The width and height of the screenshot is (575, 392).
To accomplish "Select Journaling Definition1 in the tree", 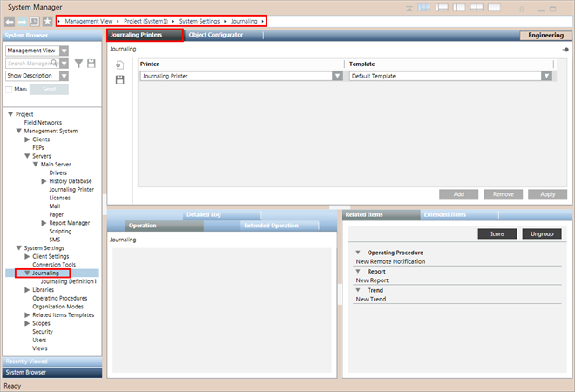I will click(x=69, y=281).
